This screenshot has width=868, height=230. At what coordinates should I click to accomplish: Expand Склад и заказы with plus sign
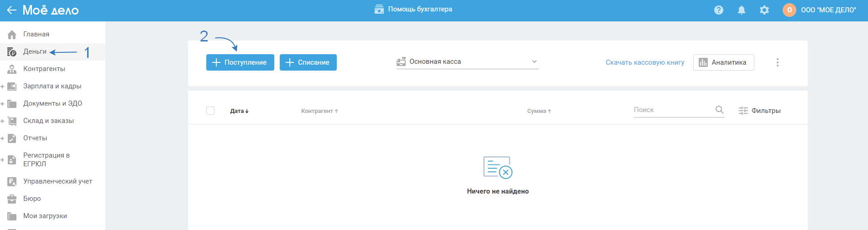(2, 121)
